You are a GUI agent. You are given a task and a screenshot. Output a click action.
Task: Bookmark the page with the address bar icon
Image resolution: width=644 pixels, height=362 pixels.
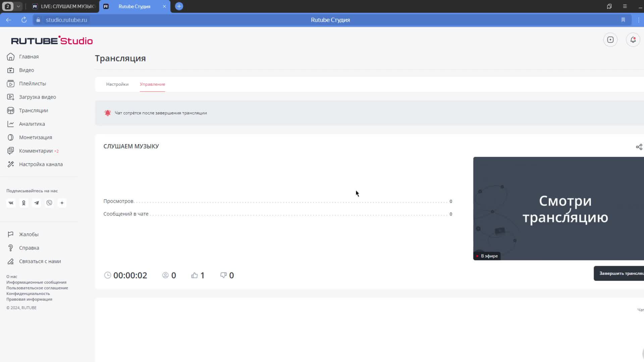click(623, 20)
